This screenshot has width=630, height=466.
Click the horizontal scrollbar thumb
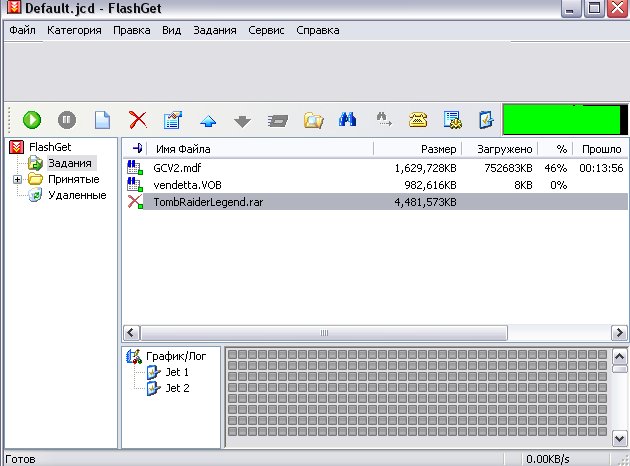[x=324, y=333]
